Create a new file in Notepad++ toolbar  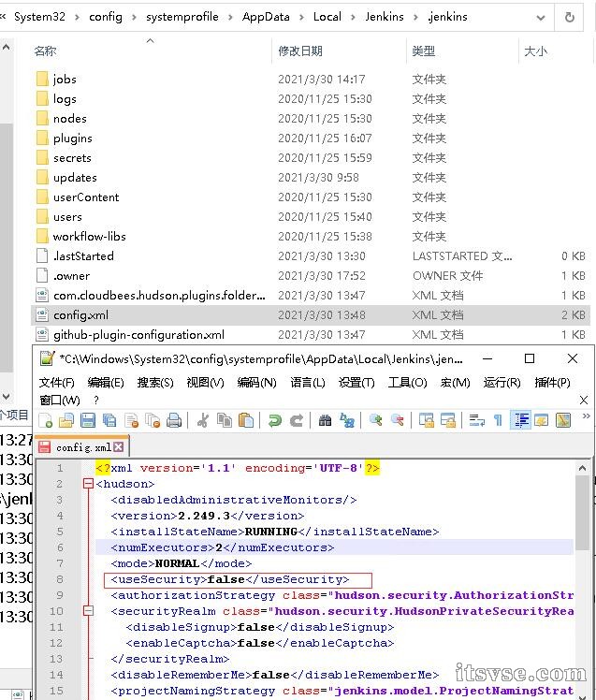pyautogui.click(x=45, y=420)
